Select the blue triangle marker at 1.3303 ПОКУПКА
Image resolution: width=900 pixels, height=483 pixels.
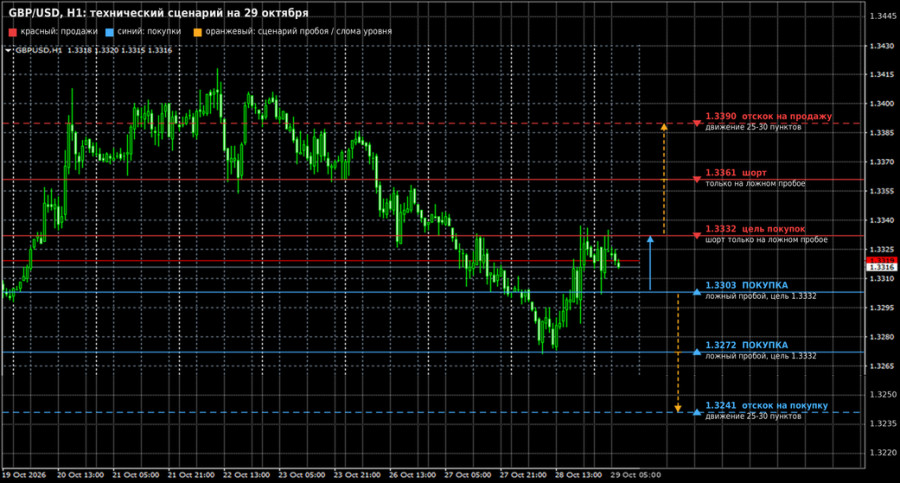(697, 292)
